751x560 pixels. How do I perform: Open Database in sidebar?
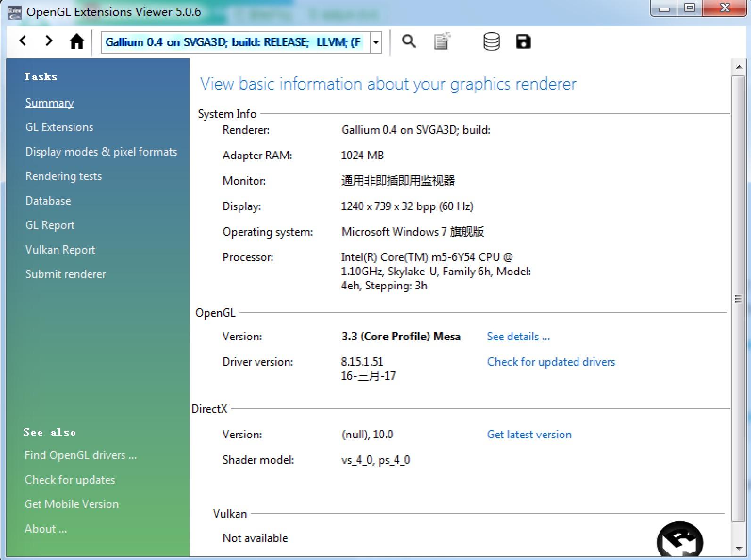[x=48, y=201]
